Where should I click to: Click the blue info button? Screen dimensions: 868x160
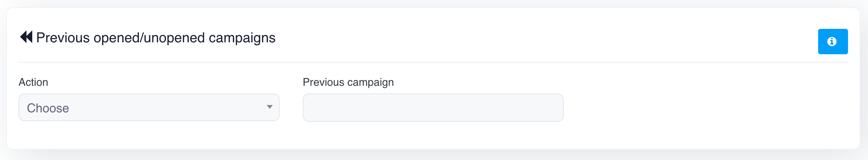[x=833, y=42]
